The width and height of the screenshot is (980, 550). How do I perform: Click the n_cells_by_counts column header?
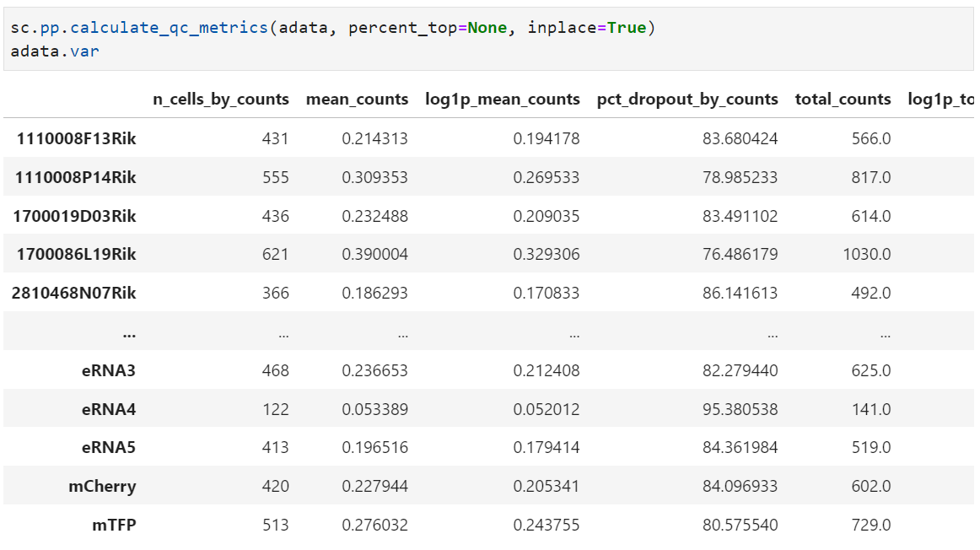tap(223, 99)
